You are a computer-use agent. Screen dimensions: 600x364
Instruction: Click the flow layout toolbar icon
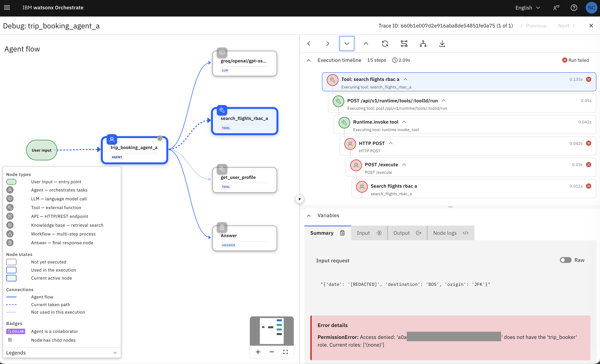coord(404,44)
